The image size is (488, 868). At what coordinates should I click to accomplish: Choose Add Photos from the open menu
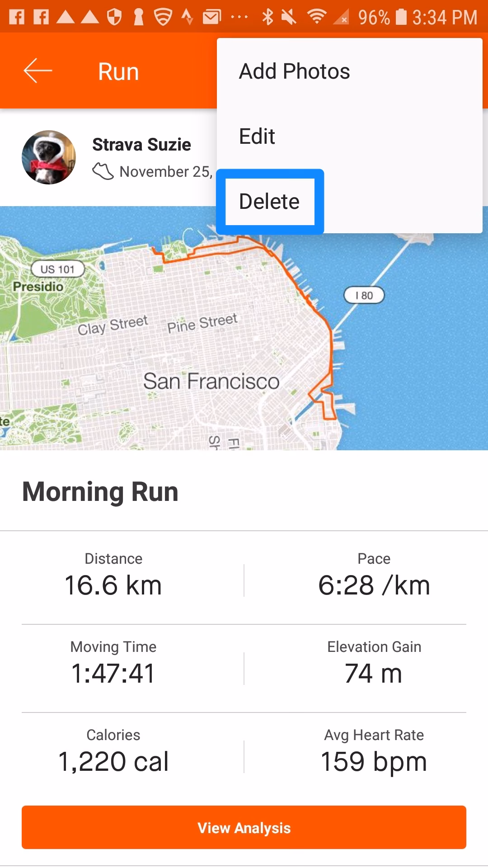coord(294,71)
